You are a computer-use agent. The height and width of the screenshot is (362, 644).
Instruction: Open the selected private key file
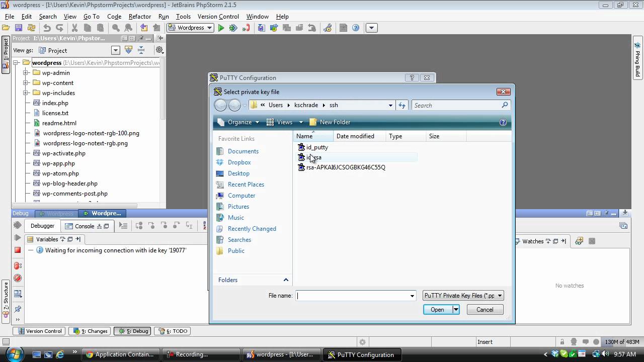click(437, 310)
